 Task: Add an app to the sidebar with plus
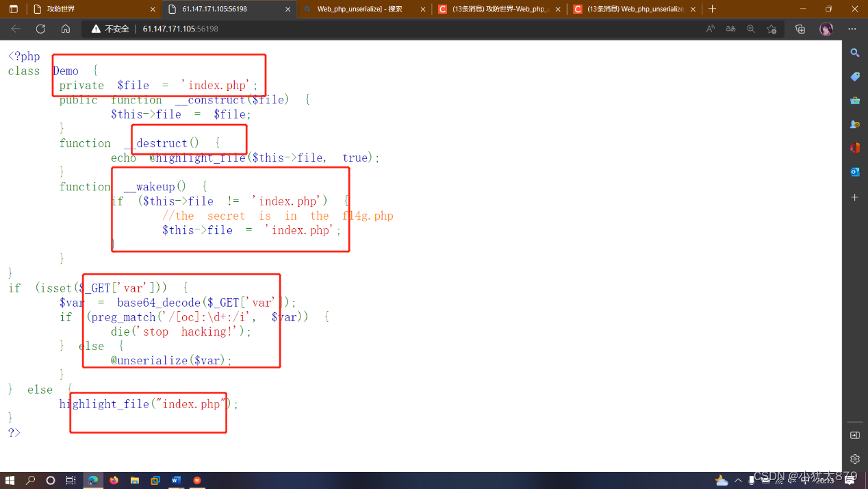[855, 197]
